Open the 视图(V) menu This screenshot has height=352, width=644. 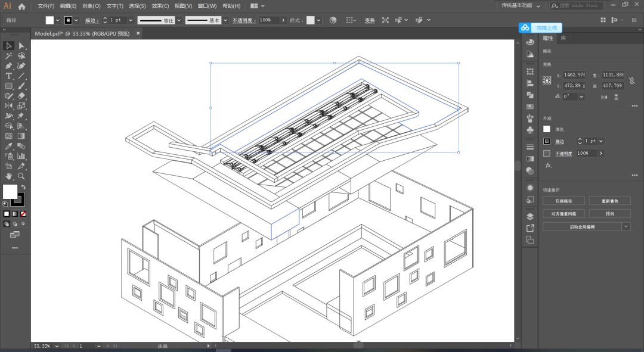[183, 6]
